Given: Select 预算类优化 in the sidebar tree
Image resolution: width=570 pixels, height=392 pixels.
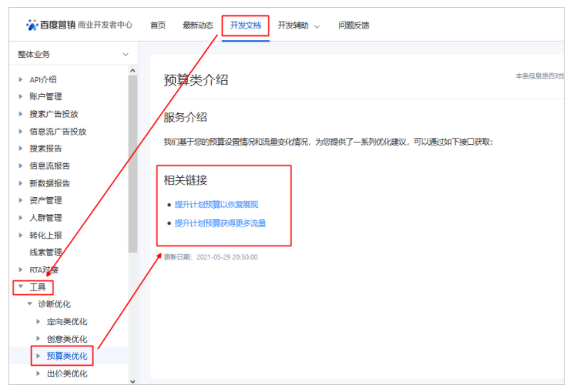Looking at the screenshot, I should 67,356.
